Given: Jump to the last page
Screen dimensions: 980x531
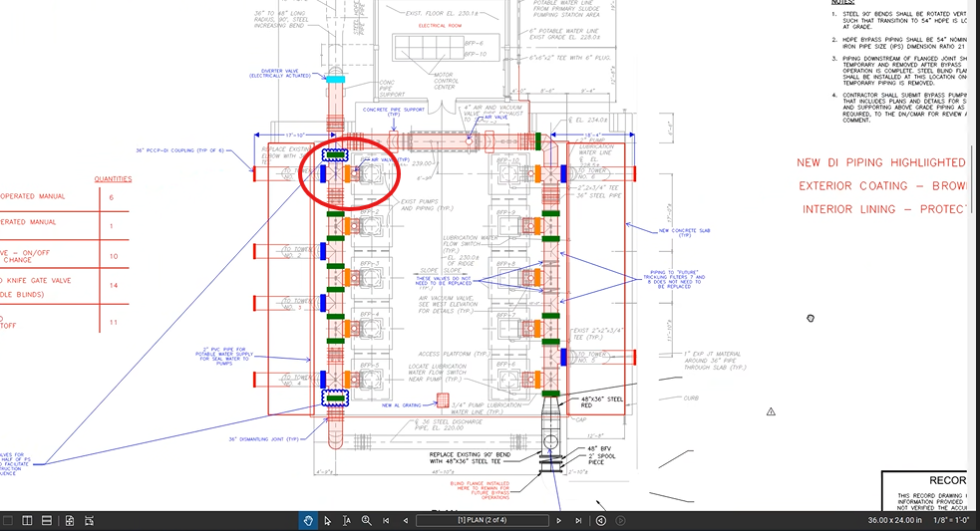Looking at the screenshot, I should 578,520.
